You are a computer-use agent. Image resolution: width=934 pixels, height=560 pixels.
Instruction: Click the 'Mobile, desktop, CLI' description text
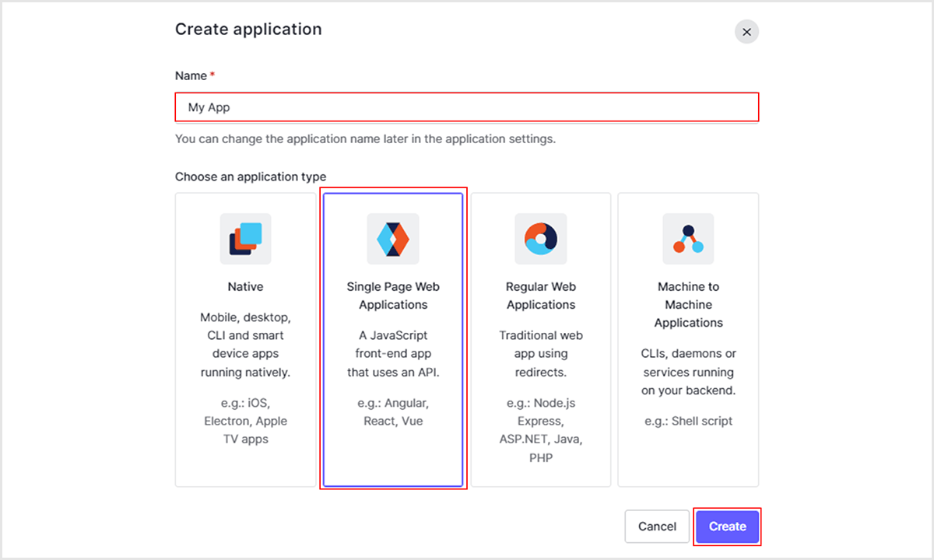pyautogui.click(x=245, y=345)
